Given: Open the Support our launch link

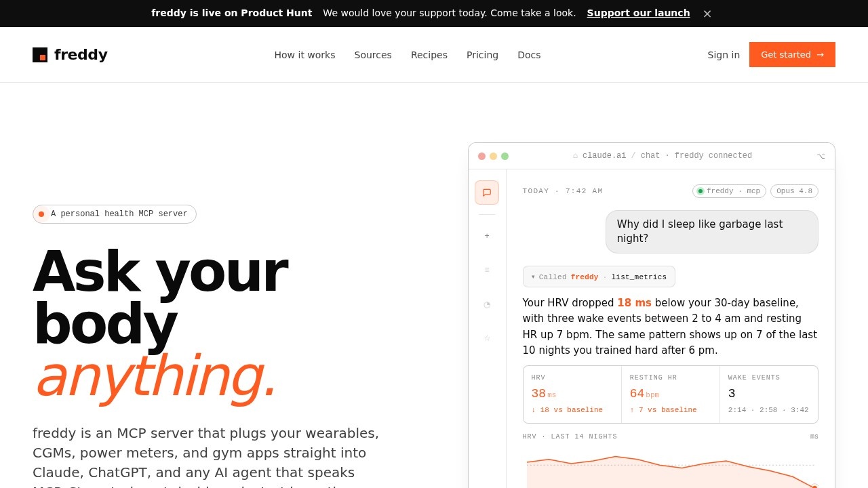Looking at the screenshot, I should coord(638,13).
